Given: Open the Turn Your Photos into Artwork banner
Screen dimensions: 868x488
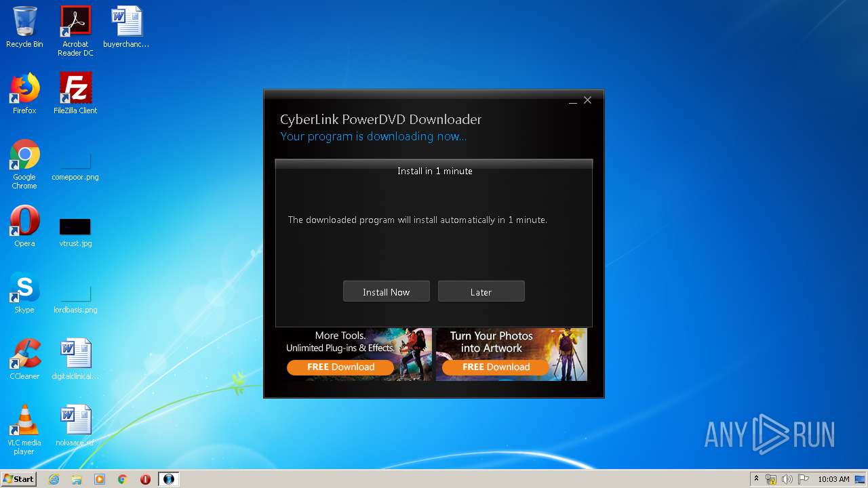Looking at the screenshot, I should [511, 354].
